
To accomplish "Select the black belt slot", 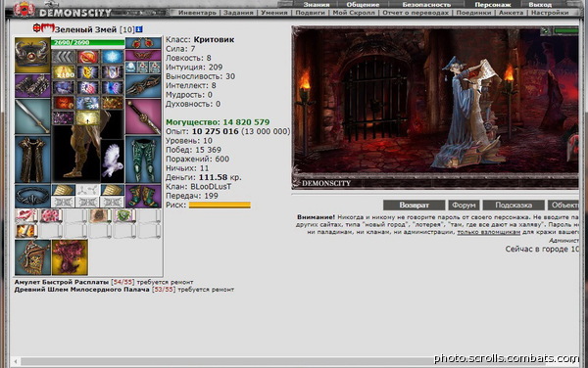I will (x=32, y=196).
